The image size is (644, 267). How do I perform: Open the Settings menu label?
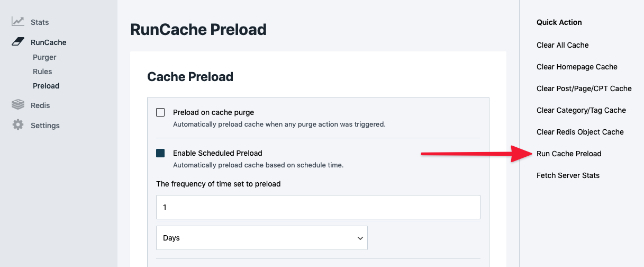point(45,126)
